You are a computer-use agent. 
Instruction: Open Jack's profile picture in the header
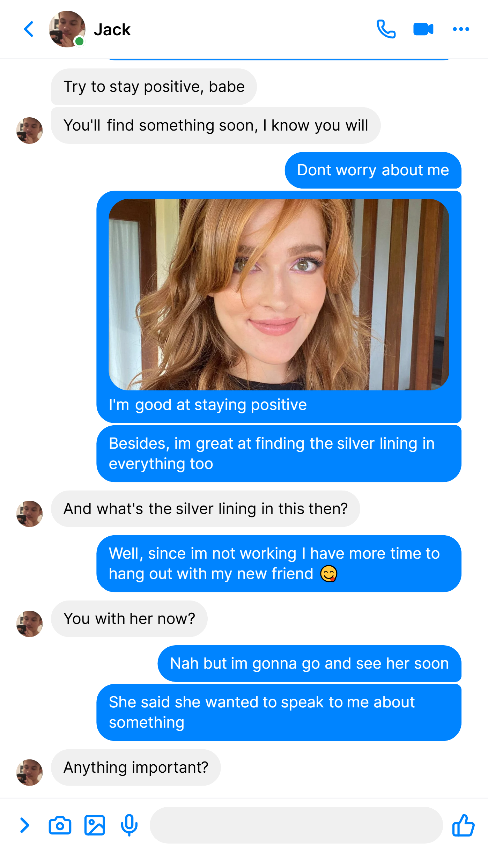(67, 29)
